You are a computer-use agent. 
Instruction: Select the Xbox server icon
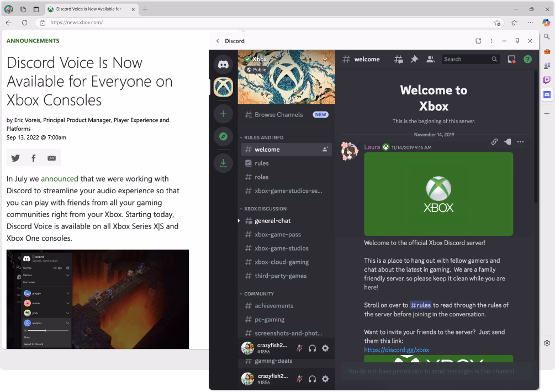click(x=223, y=87)
